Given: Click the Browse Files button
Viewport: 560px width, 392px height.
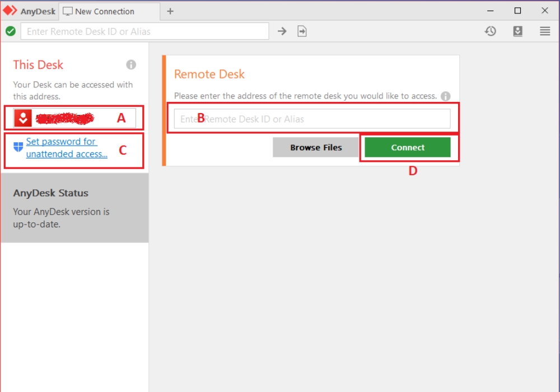Looking at the screenshot, I should click(316, 147).
